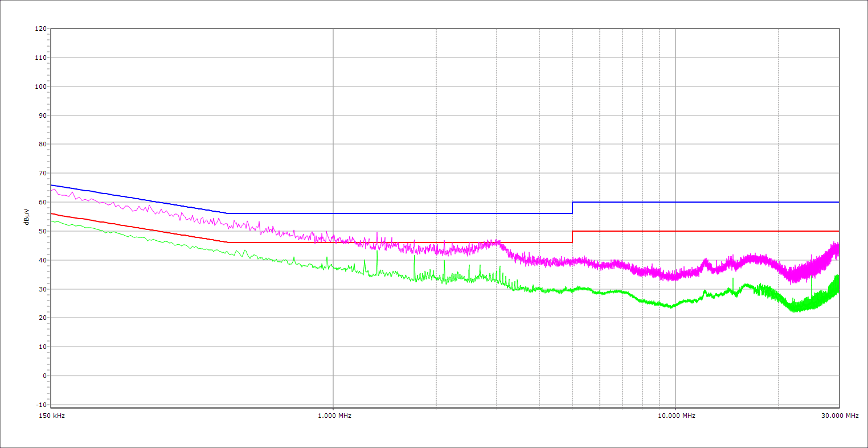This screenshot has height=448, width=868.
Task: Click the 150 kHz x-axis label
Action: [x=52, y=416]
